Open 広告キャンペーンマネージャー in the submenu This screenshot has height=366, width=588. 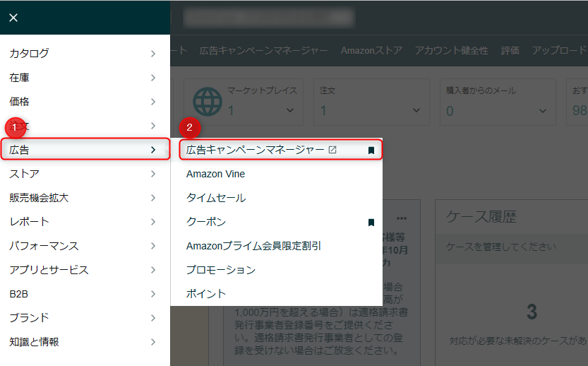(255, 150)
